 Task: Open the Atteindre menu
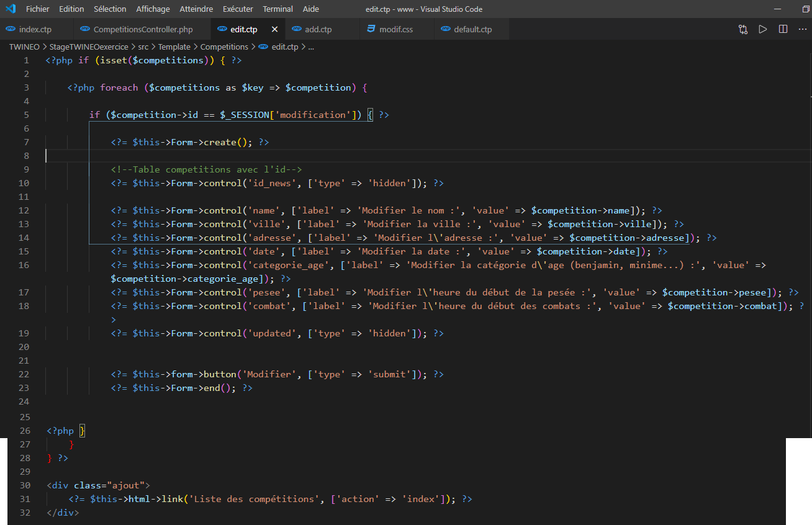point(196,9)
